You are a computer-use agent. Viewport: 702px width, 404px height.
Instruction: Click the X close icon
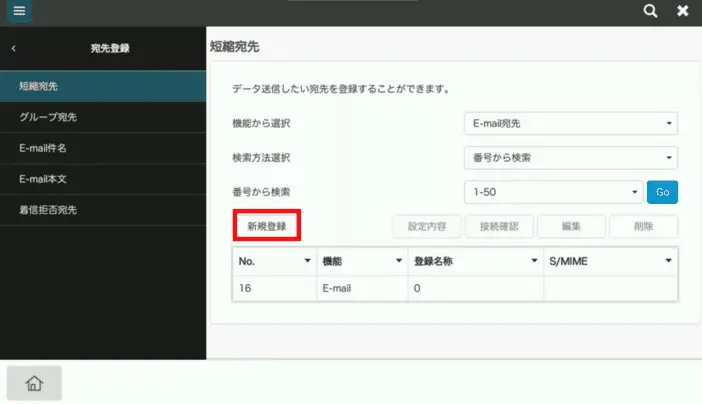coord(683,11)
